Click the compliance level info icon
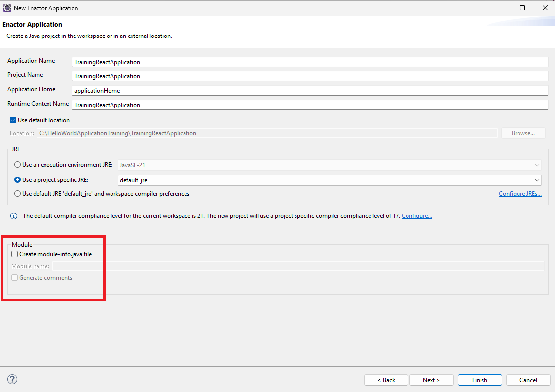The height and width of the screenshot is (392, 555). 14,216
